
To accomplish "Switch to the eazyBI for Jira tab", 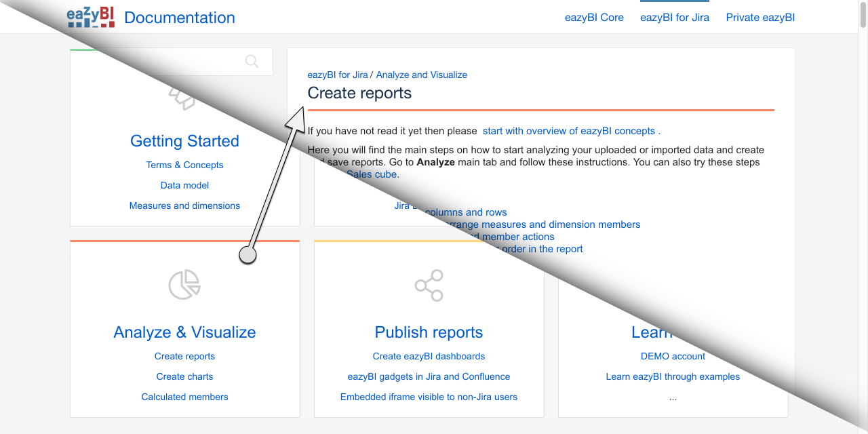I will (675, 18).
